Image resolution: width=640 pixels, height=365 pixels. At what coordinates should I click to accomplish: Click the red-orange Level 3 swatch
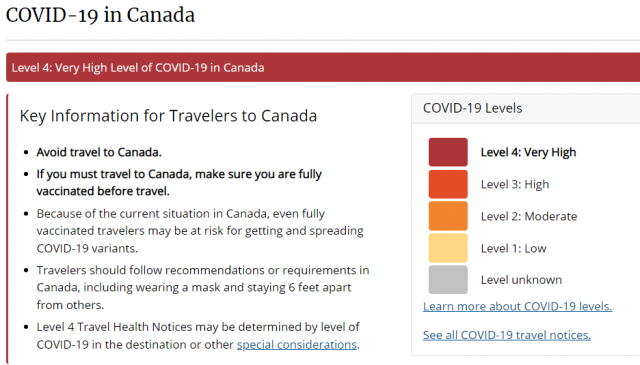coord(448,184)
